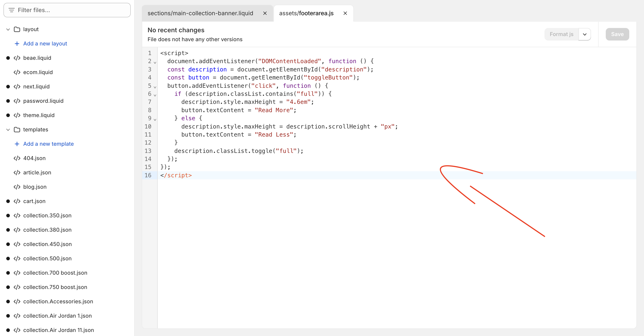644x336 pixels.
Task: Click code icon beside 404.json
Action: coord(17,158)
